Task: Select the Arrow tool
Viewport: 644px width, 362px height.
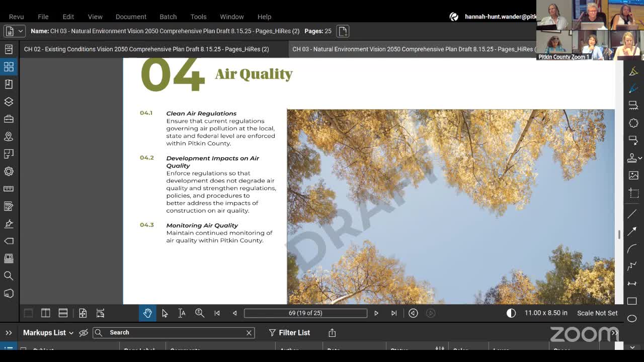Action: point(632,231)
